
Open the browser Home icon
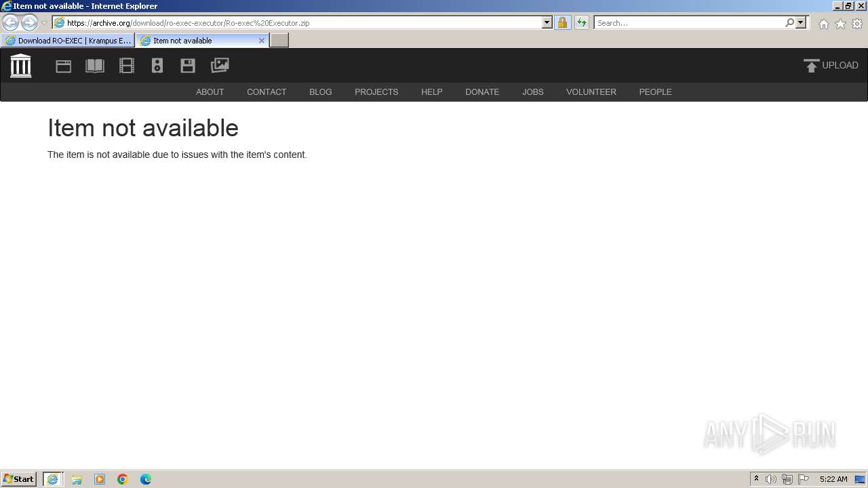coord(823,24)
